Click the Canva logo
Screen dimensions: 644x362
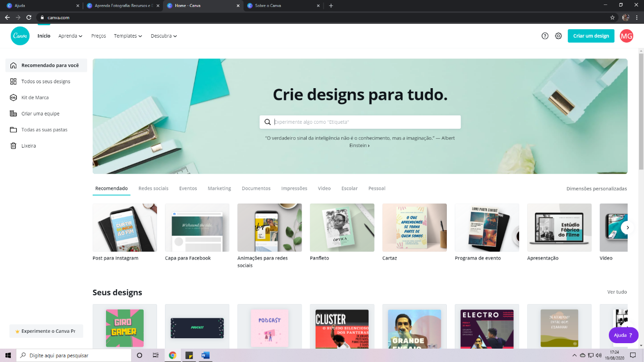point(20,36)
